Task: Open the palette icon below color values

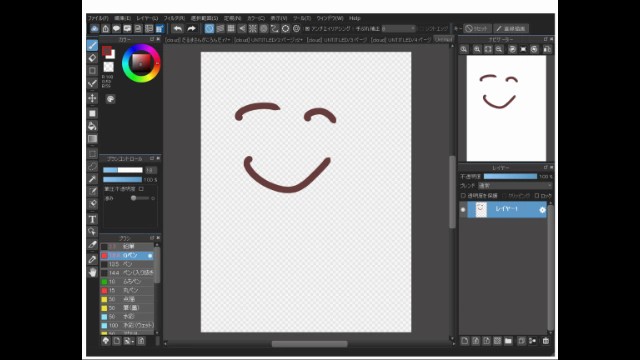Action: 110,99
